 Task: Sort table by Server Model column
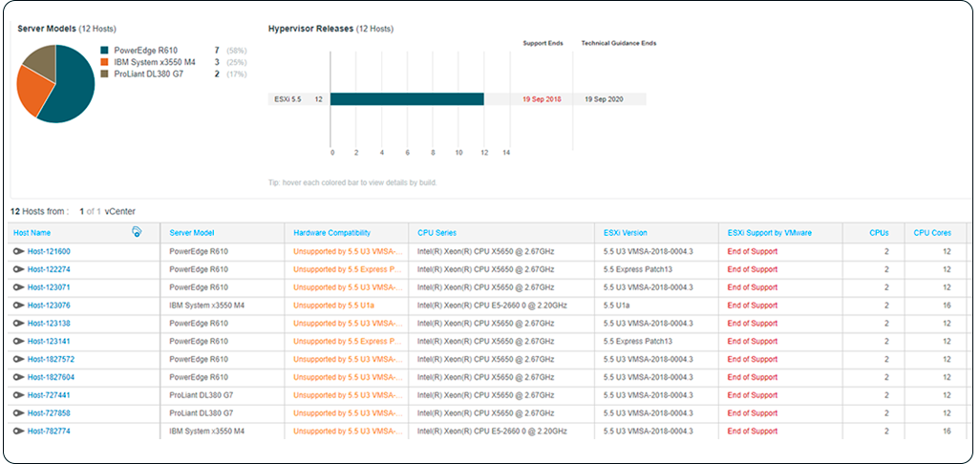point(191,233)
